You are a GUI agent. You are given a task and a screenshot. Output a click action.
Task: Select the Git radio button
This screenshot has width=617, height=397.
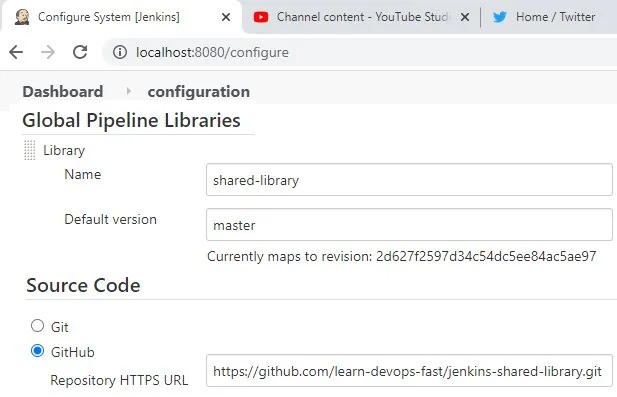pos(37,326)
